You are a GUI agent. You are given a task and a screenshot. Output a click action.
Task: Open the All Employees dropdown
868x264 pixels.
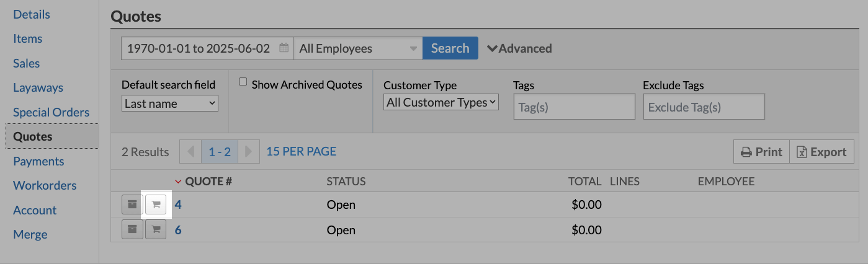pyautogui.click(x=358, y=48)
